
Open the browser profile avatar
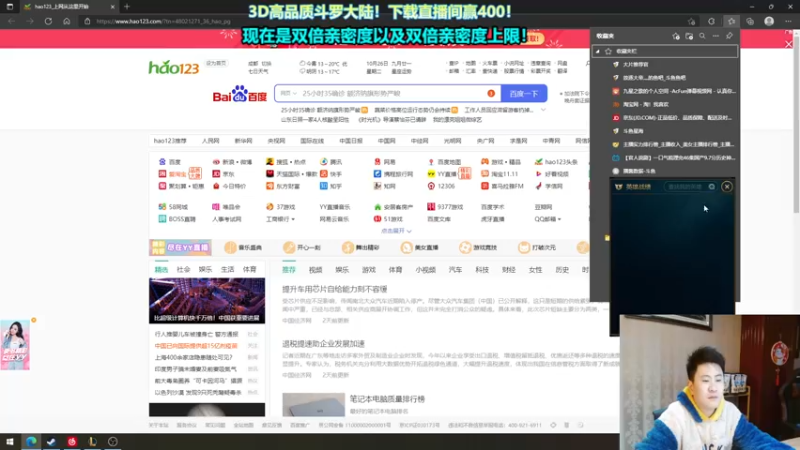[769, 21]
